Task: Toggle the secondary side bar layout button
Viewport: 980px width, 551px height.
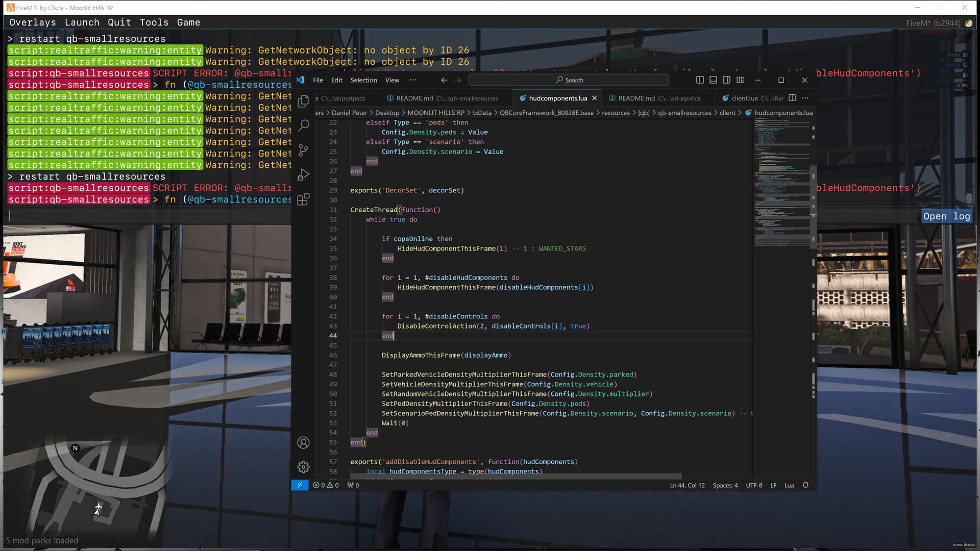Action: point(726,80)
